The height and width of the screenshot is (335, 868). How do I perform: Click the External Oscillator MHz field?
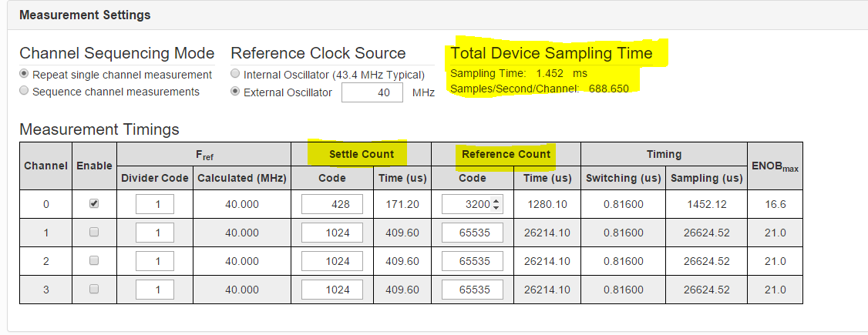[x=372, y=92]
